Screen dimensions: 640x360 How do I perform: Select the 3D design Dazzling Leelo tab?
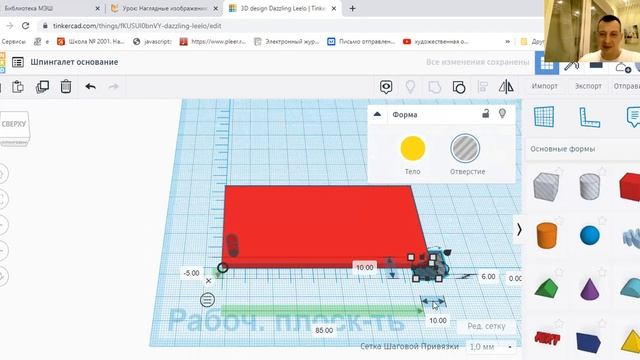pyautogui.click(x=283, y=8)
